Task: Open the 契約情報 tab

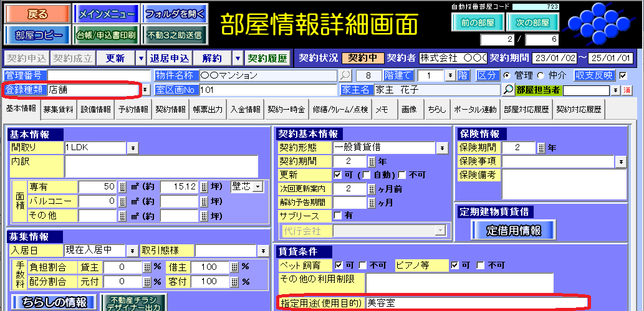Action: tap(170, 109)
